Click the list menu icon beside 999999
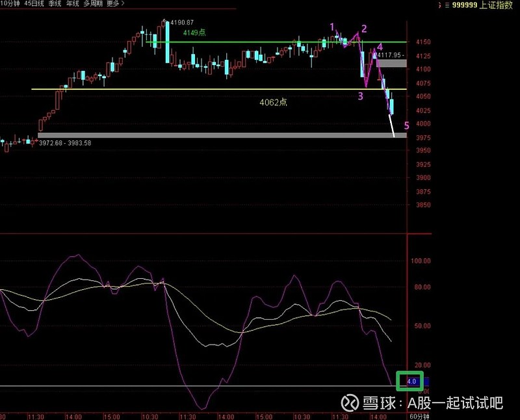This screenshot has height=420, width=520. pos(447,5)
